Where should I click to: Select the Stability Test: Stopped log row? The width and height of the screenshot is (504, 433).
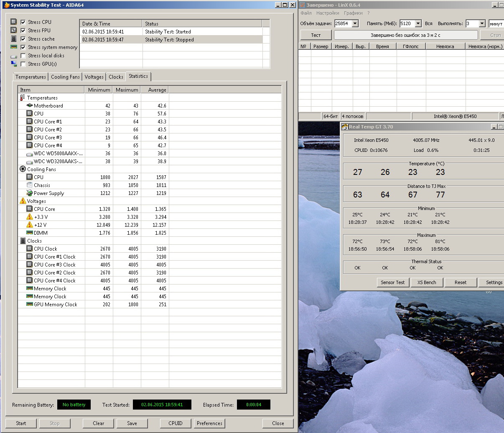click(171, 40)
